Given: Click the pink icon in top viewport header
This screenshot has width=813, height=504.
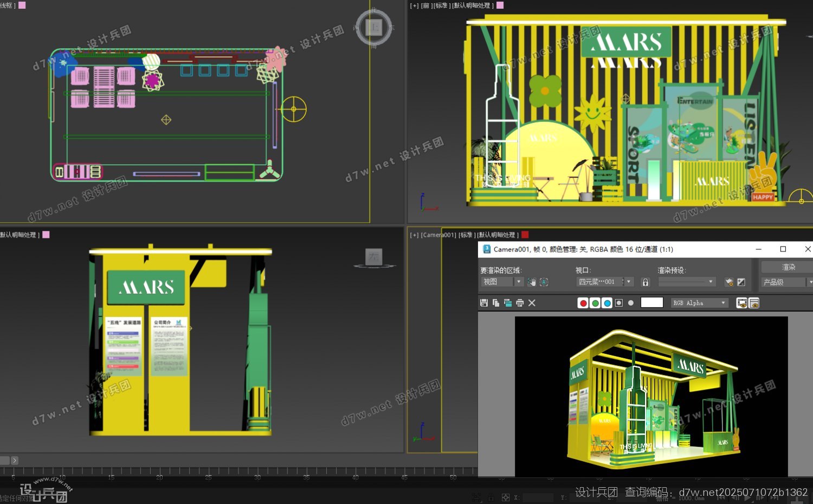Looking at the screenshot, I should click(22, 5).
